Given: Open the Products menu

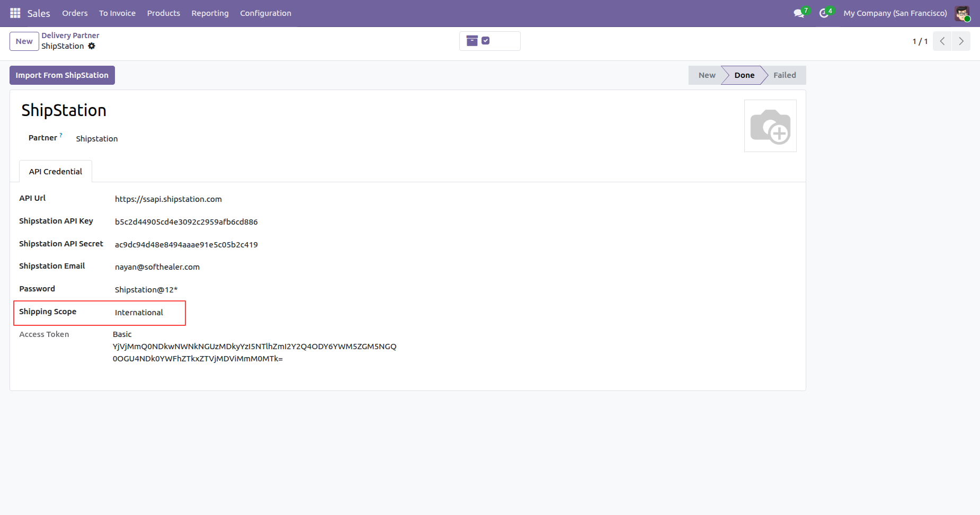Looking at the screenshot, I should point(164,13).
